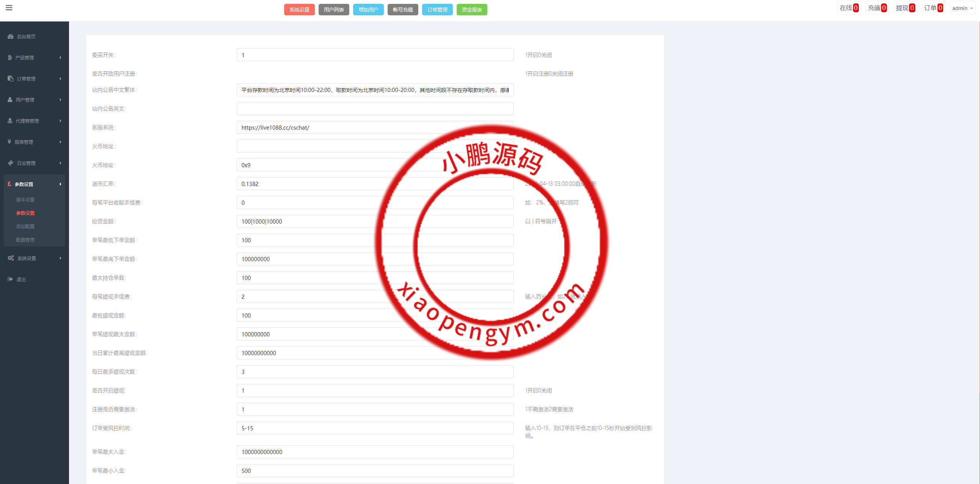Click the 用户管理 person icon
The height and width of the screenshot is (484, 980).
tap(10, 100)
